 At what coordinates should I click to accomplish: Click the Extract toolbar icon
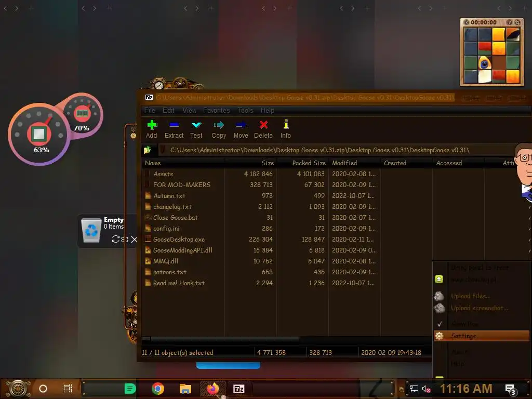[x=174, y=129]
